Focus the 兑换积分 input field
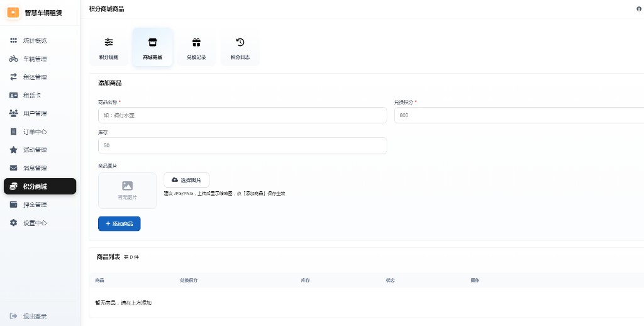The image size is (644, 326). [519, 115]
